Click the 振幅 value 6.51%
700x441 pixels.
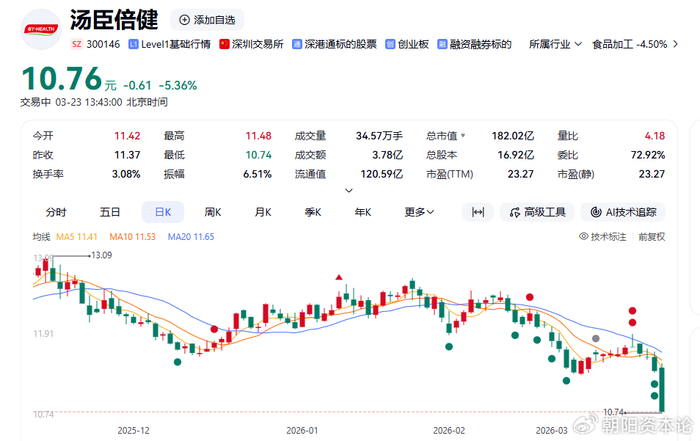pyautogui.click(x=258, y=174)
